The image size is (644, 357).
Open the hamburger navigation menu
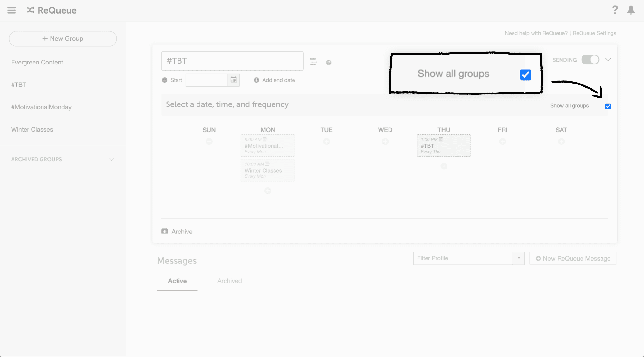pos(12,10)
